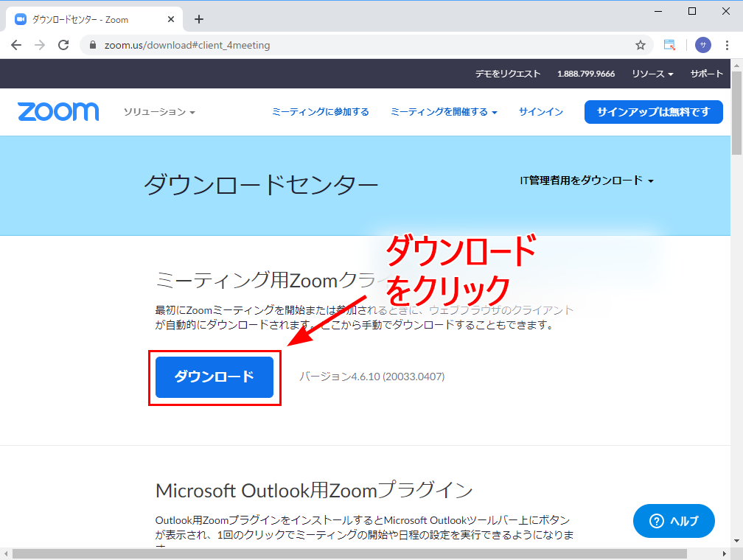Expand the ソリューション dropdown
This screenshot has width=743, height=560.
(159, 112)
